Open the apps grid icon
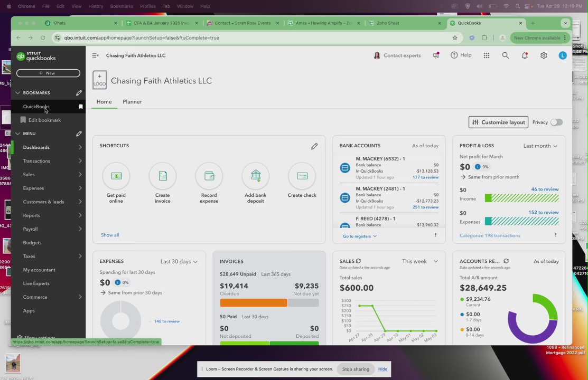 [x=487, y=55]
